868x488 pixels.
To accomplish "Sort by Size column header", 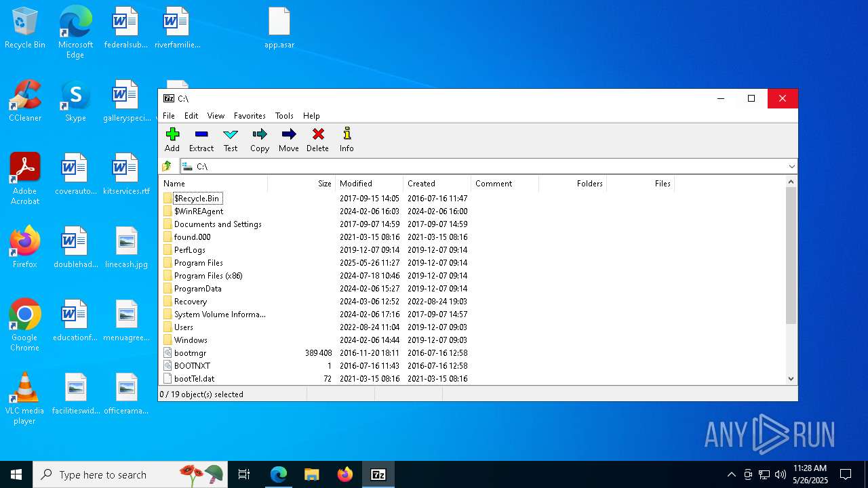I will (302, 184).
